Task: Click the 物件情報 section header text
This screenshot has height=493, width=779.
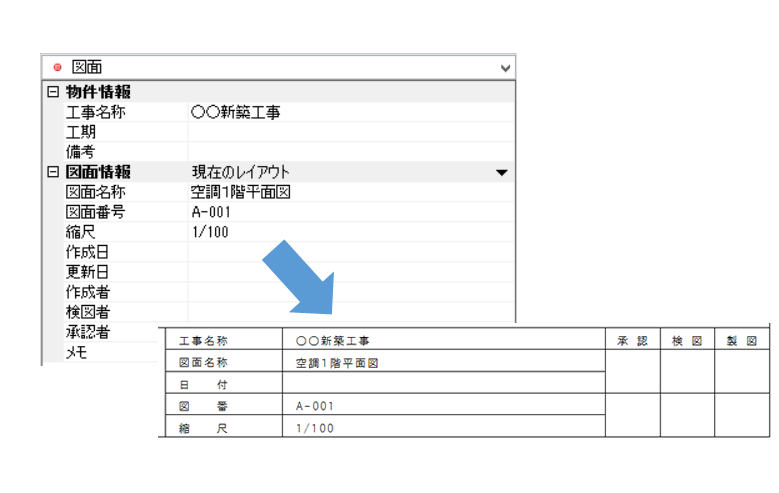Action: click(x=98, y=92)
